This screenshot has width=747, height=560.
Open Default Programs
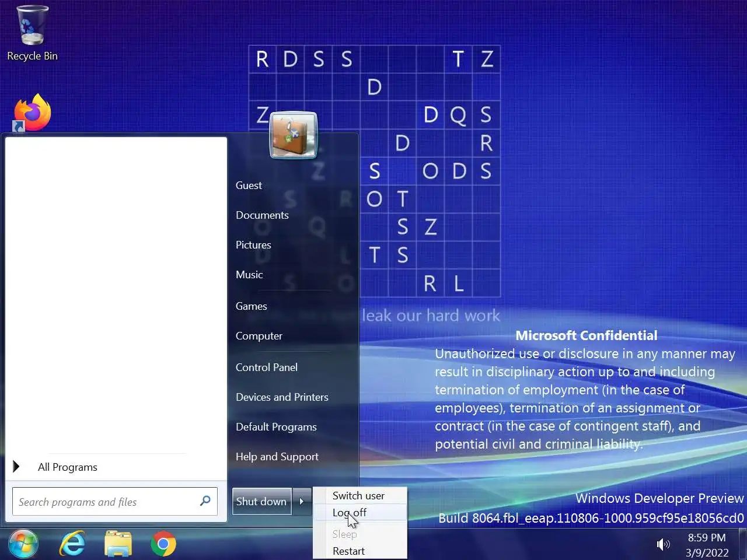click(276, 426)
